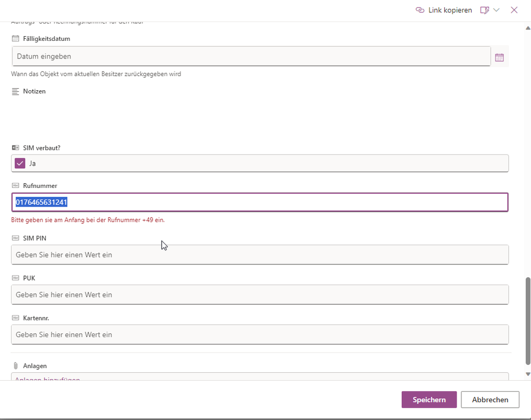Click the chain icon beside Link kopieren

click(419, 10)
